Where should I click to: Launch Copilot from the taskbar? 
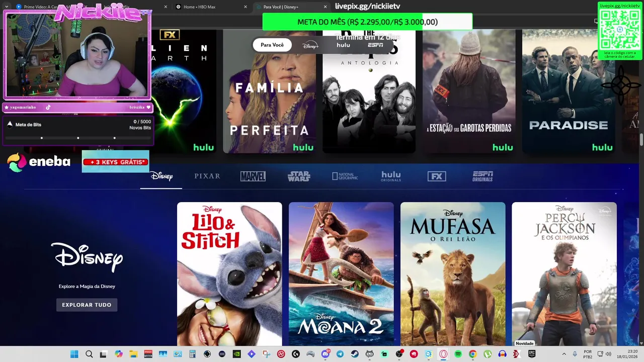tap(119, 354)
